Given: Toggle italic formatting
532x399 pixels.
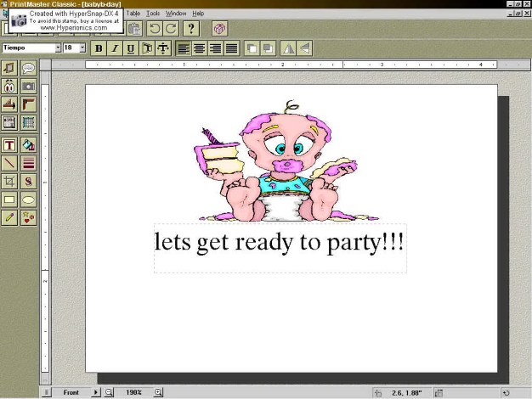Looking at the screenshot, I should tap(115, 48).
